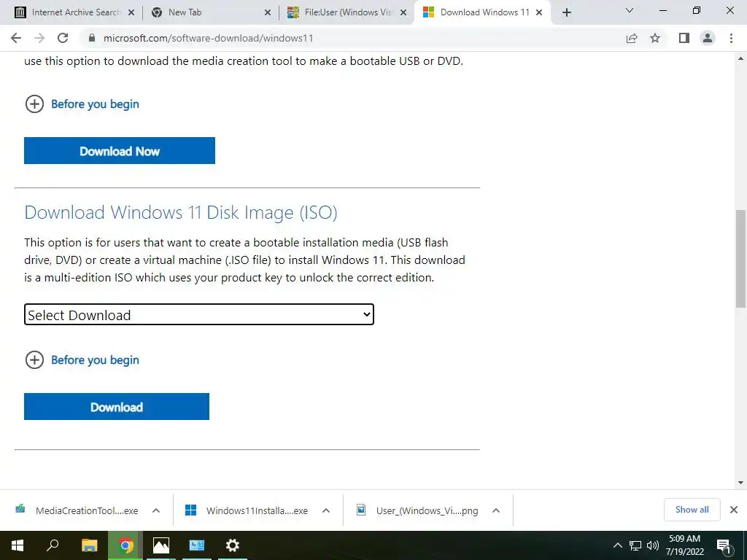Open taskbar search magnifier
The width and height of the screenshot is (747, 560).
(x=53, y=545)
